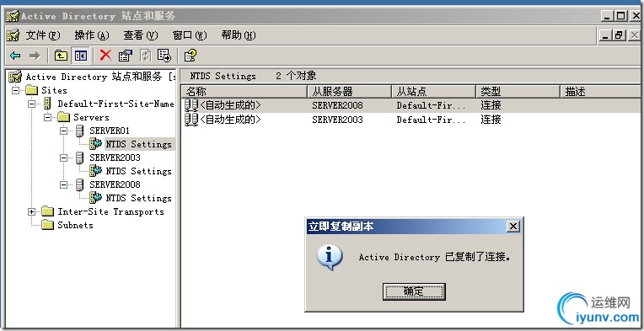Click the window title bar app icon
This screenshot has width=644, height=331.
pyautogui.click(x=13, y=16)
